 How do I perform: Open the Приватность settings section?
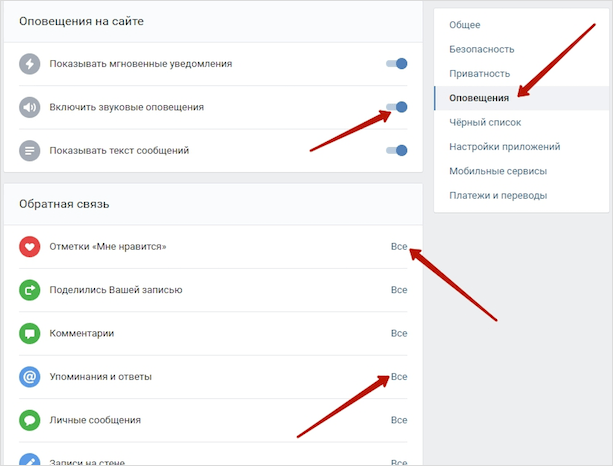(522, 73)
